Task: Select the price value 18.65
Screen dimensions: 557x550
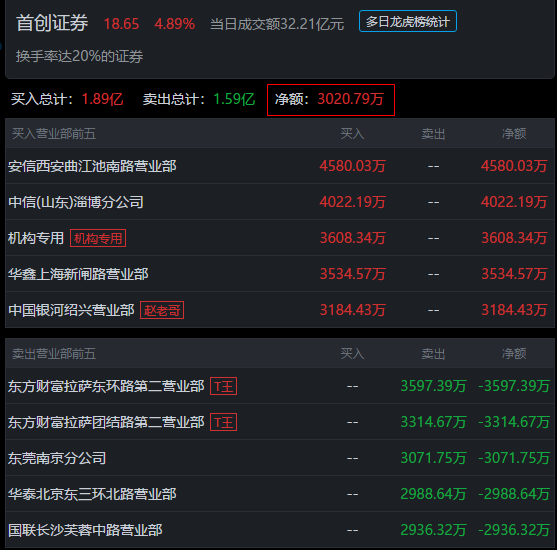Action: (x=121, y=24)
